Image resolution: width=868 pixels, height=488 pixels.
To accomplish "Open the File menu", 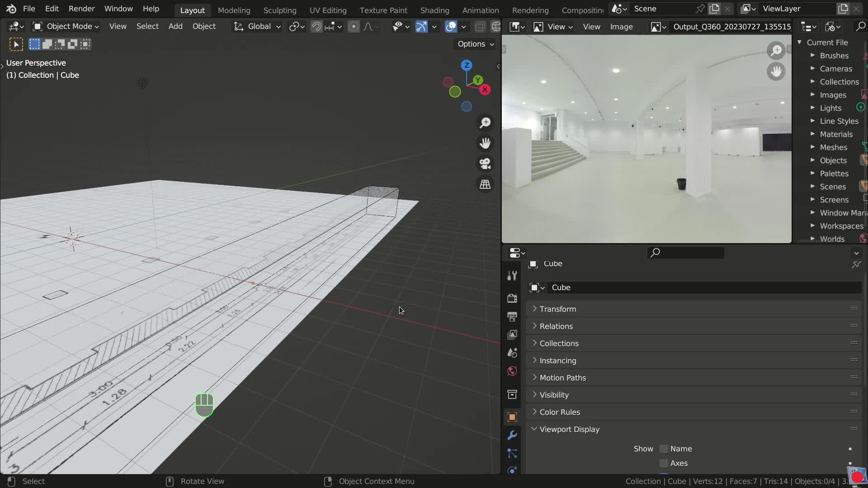I will (x=29, y=9).
